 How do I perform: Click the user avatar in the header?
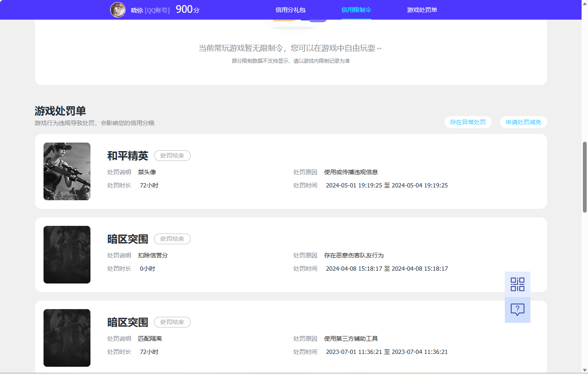118,9
